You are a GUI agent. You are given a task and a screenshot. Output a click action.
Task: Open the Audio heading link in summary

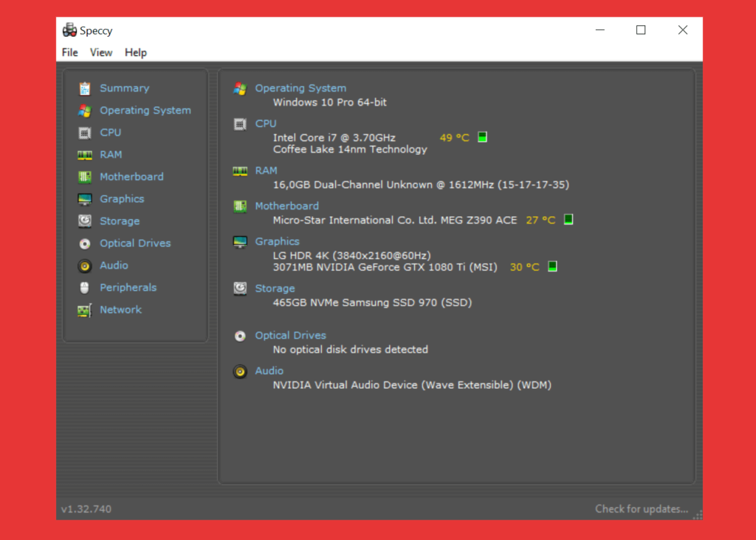[269, 371]
